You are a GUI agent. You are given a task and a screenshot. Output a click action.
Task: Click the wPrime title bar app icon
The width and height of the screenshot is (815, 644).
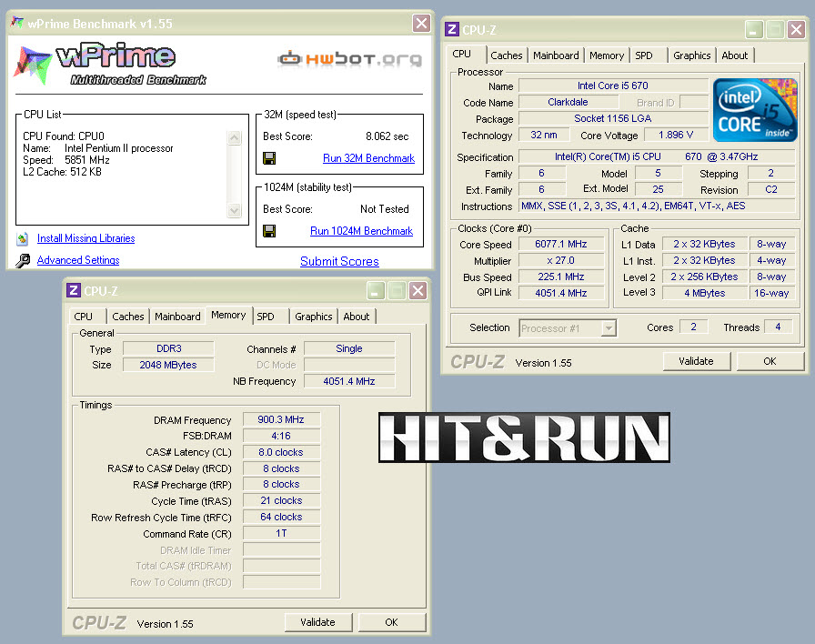click(17, 24)
